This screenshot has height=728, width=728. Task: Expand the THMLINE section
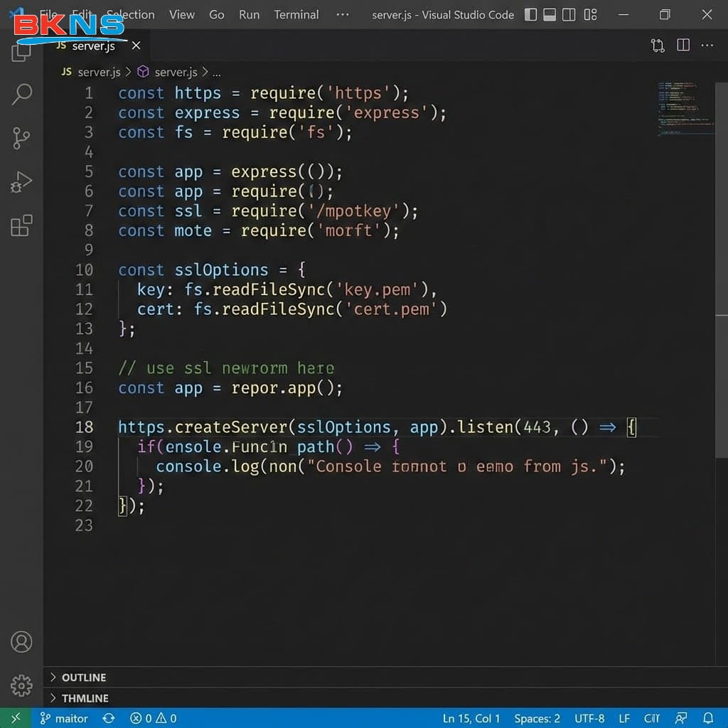(x=85, y=698)
